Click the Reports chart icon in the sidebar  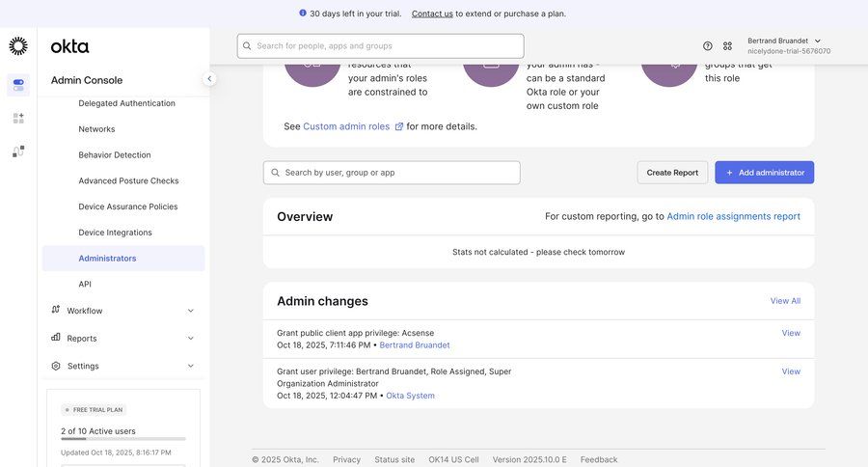click(55, 338)
